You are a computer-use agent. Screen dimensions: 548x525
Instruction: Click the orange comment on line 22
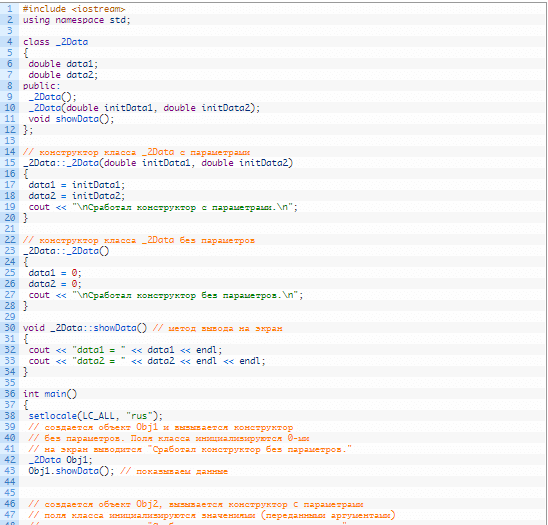pos(139,240)
